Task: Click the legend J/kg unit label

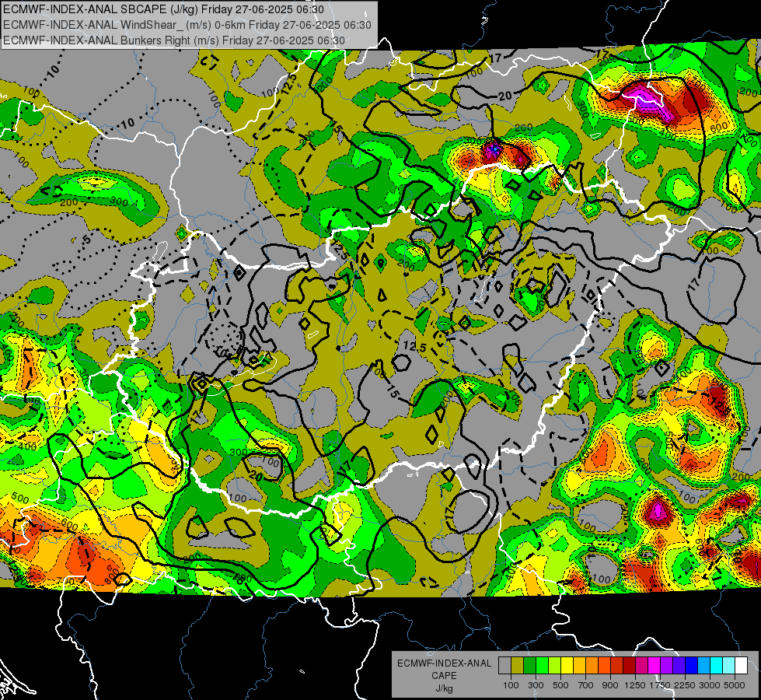Action: click(x=444, y=688)
